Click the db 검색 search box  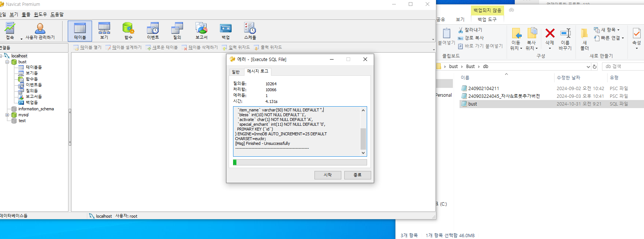click(623, 67)
